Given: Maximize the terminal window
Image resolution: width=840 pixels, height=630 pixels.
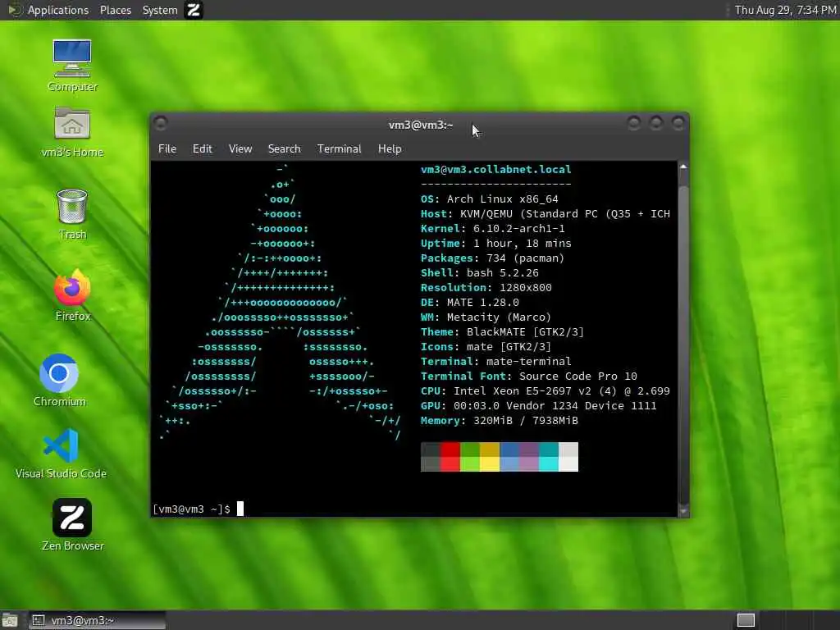Looking at the screenshot, I should 655,124.
